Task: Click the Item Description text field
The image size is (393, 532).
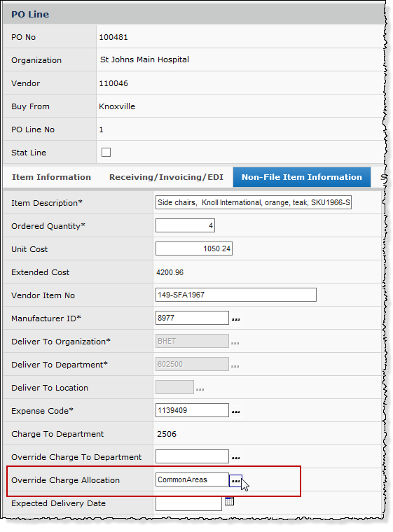Action: pos(254,202)
